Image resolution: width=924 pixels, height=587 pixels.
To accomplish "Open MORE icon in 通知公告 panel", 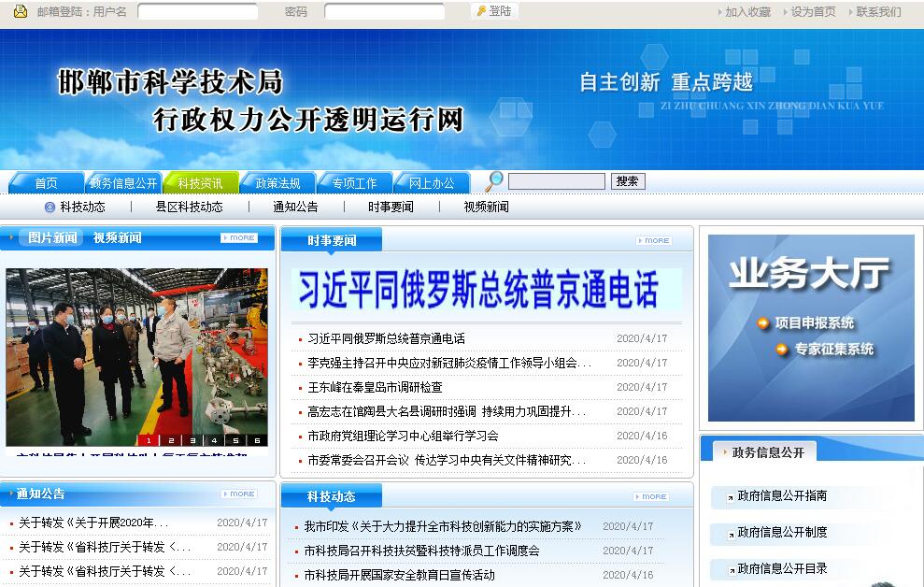I will [x=239, y=494].
